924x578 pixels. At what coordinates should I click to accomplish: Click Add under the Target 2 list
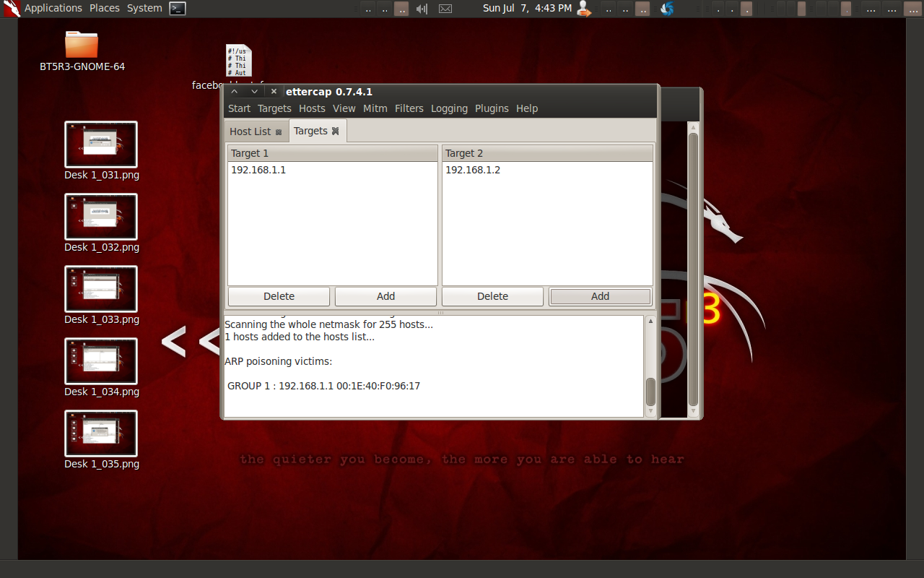coord(600,296)
